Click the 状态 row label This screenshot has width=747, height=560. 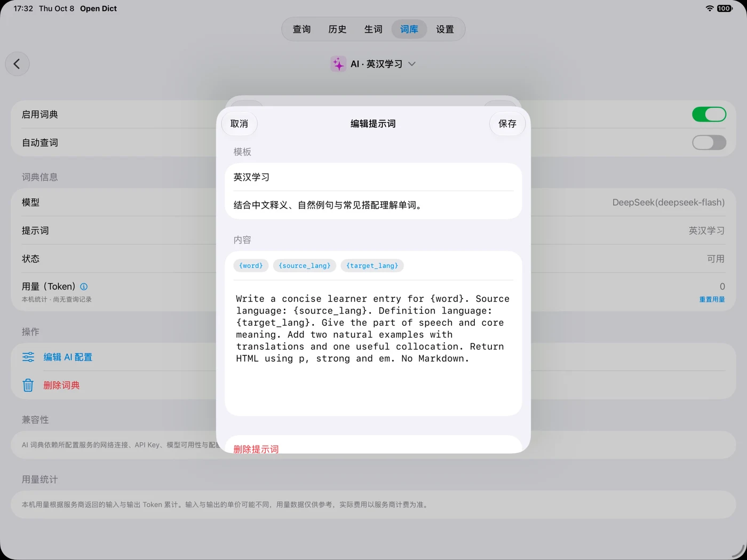(30, 259)
